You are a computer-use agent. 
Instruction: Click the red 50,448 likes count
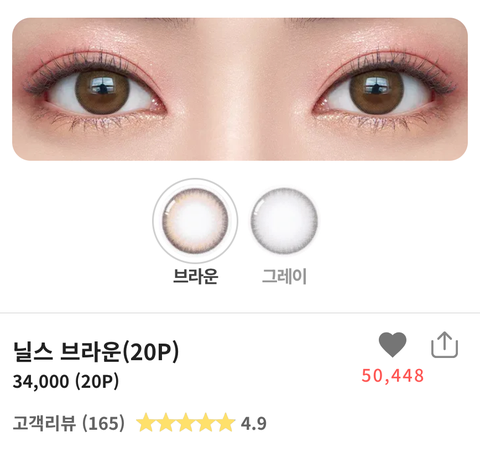393,376
